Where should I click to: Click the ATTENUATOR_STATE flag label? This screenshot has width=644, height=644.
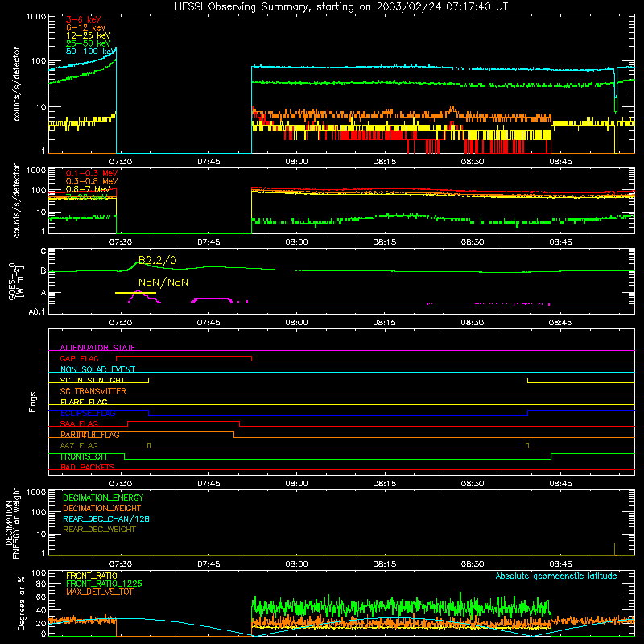97,348
